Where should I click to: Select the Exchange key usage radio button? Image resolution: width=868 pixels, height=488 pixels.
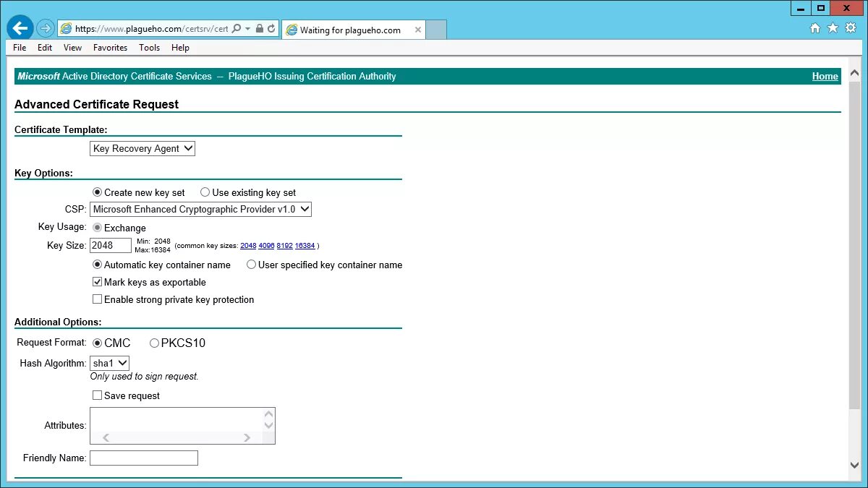[98, 228]
